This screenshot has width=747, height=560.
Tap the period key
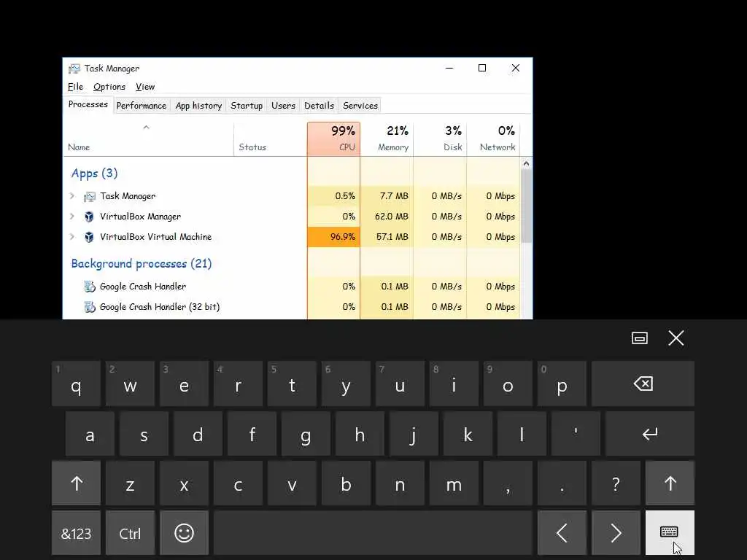(x=562, y=483)
